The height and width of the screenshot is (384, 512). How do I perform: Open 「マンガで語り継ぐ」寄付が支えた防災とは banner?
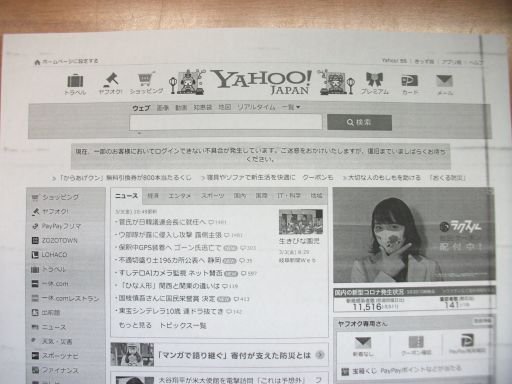[x=219, y=355]
